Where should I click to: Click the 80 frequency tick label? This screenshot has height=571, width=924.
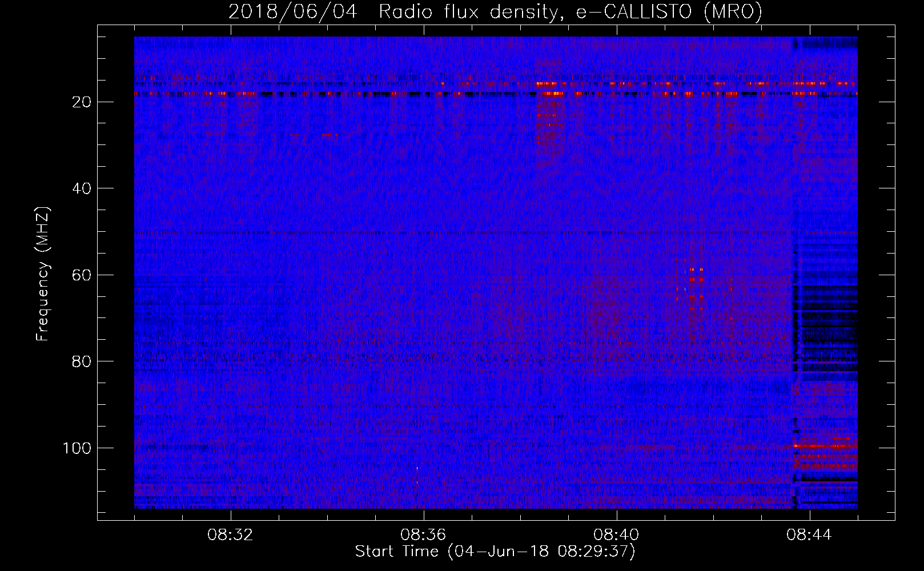coord(82,361)
